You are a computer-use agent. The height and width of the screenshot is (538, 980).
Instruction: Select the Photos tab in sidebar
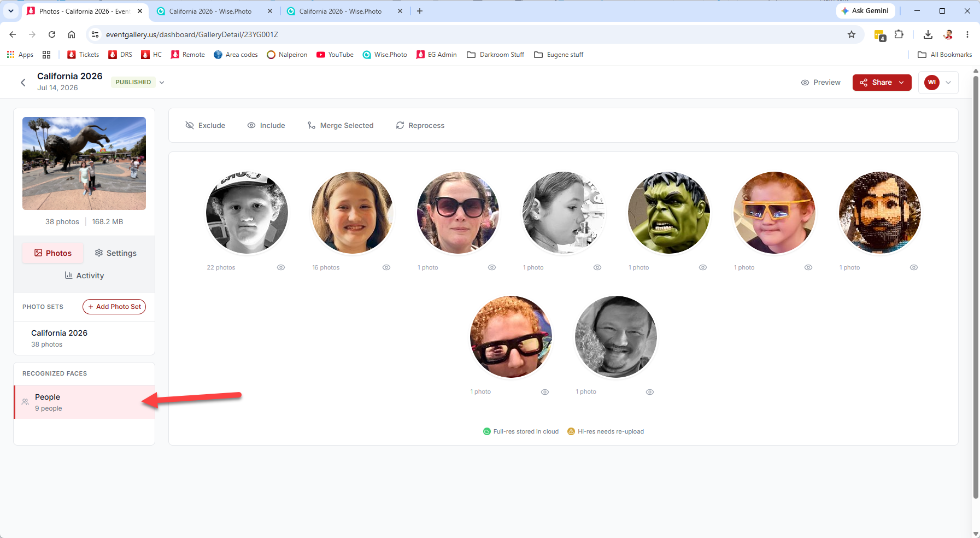pos(53,253)
